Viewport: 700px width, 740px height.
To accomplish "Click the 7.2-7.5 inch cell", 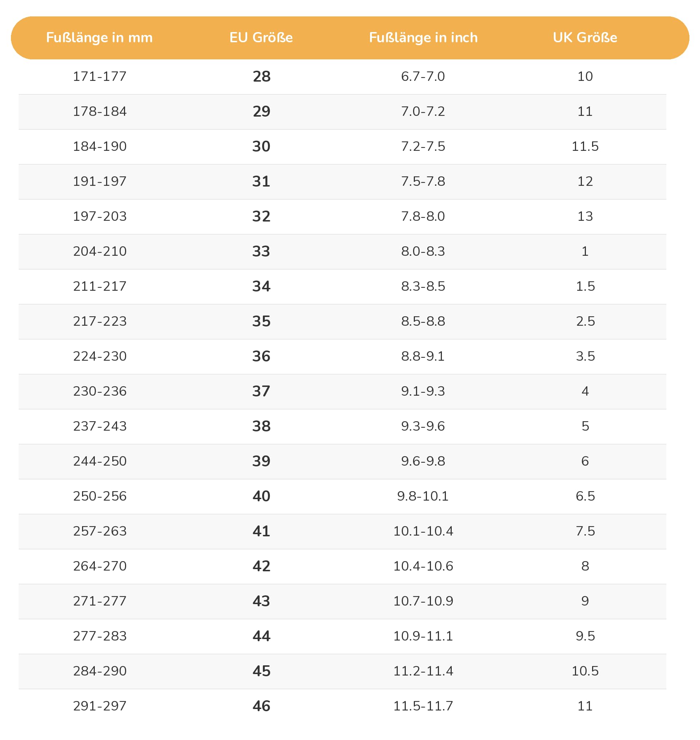I will coord(423,146).
